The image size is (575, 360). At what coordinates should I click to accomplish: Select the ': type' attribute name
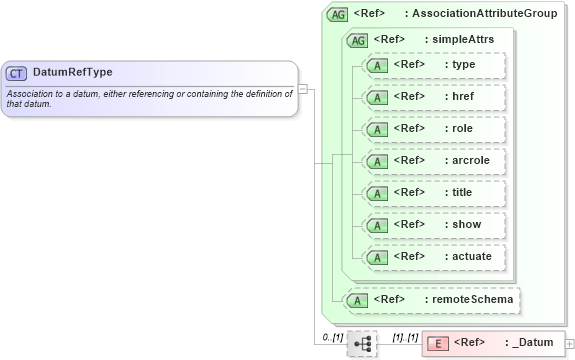coord(460,65)
